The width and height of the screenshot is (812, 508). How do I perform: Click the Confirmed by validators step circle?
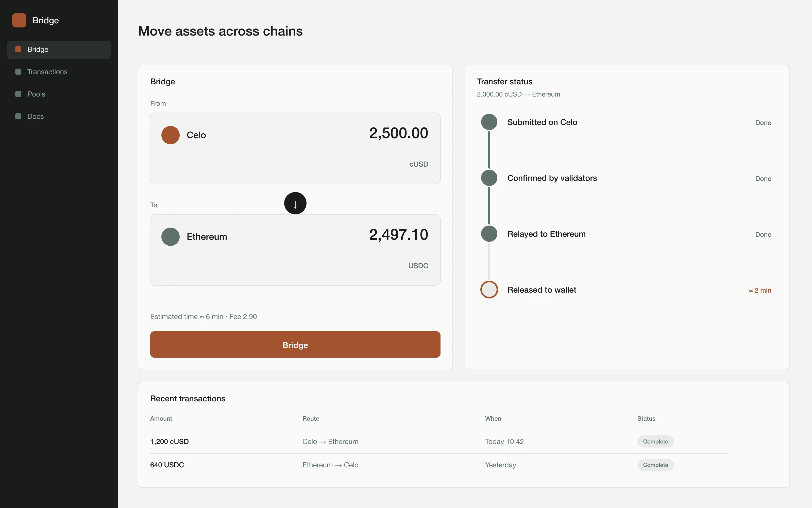point(489,178)
